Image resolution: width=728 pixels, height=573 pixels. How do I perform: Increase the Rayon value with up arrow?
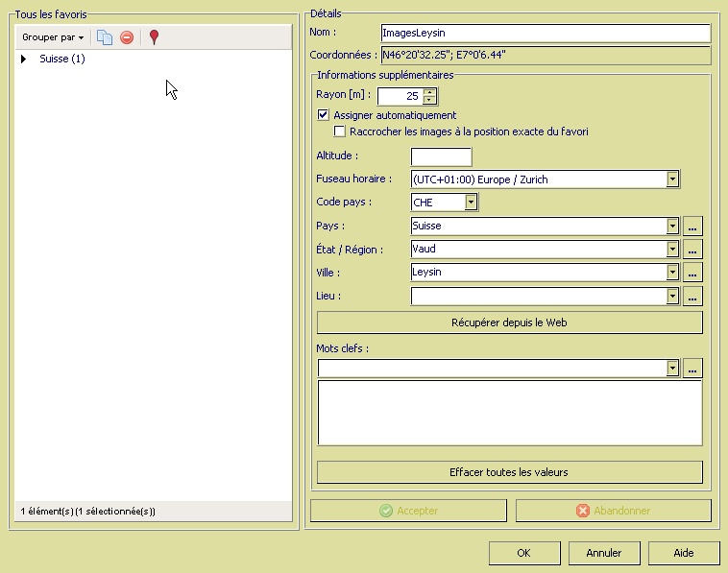429,92
